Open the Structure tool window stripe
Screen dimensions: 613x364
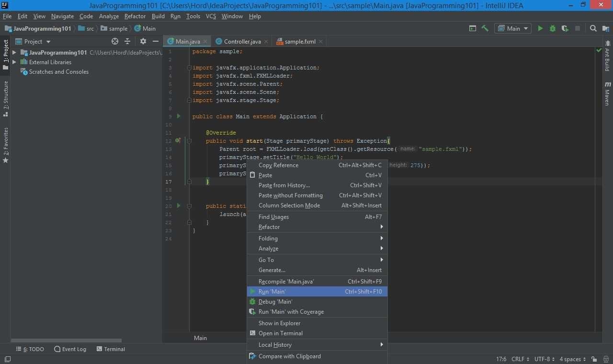pos(6,99)
